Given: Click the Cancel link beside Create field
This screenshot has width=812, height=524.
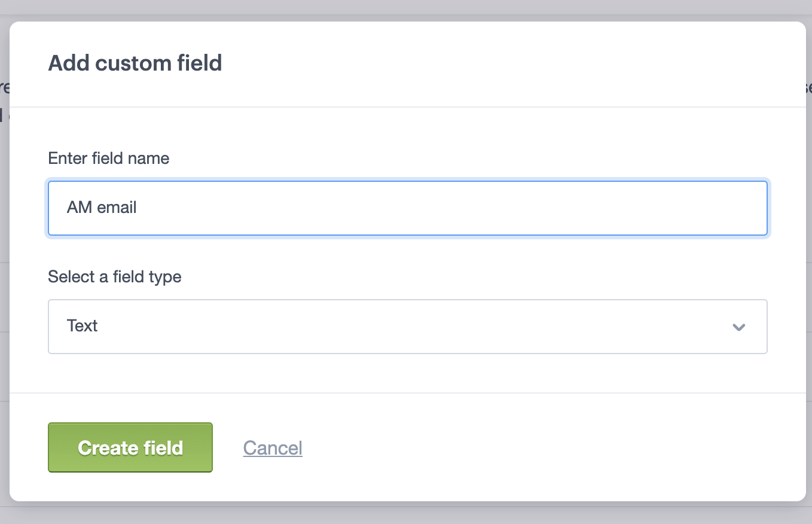Looking at the screenshot, I should [x=272, y=447].
